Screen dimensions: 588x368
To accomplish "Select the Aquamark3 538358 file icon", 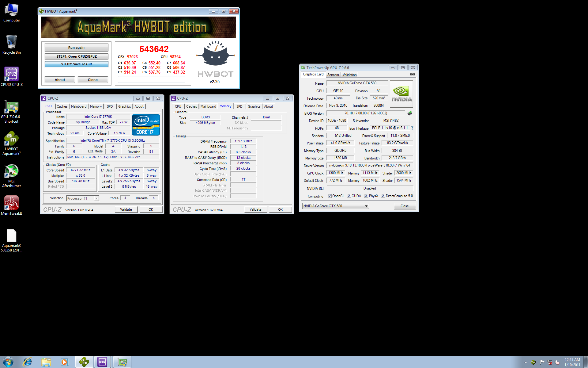I will coord(11,240).
